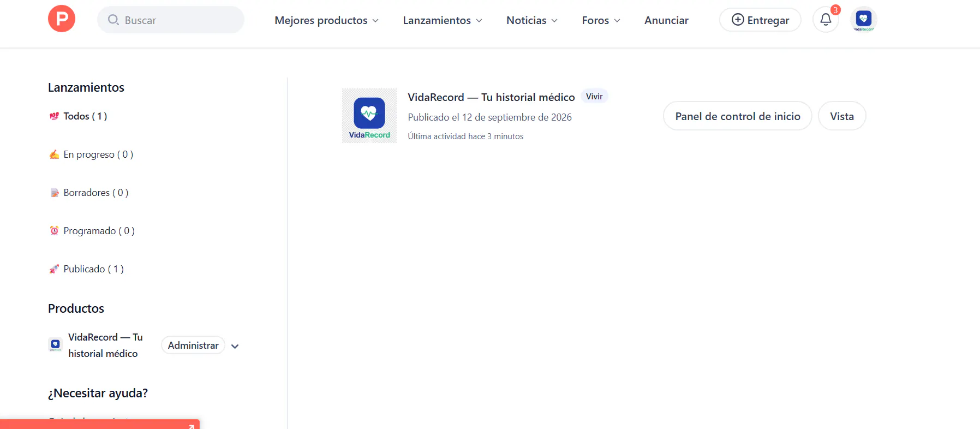Click the search magnifier icon
Image resolution: width=980 pixels, height=429 pixels.
click(113, 20)
